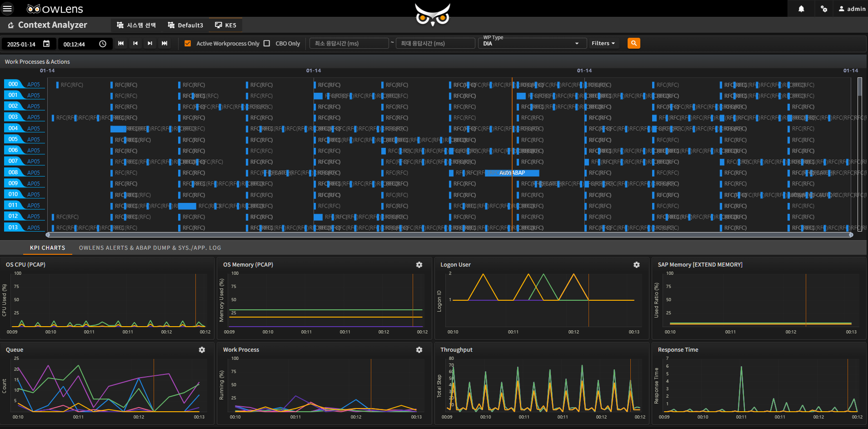Open Work Process chart settings gear

click(x=419, y=350)
